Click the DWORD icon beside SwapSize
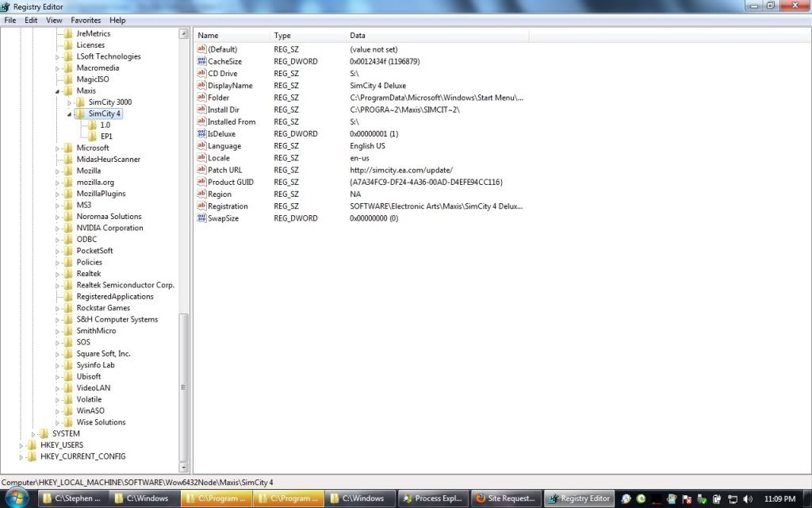This screenshot has height=508, width=812. pos(201,218)
